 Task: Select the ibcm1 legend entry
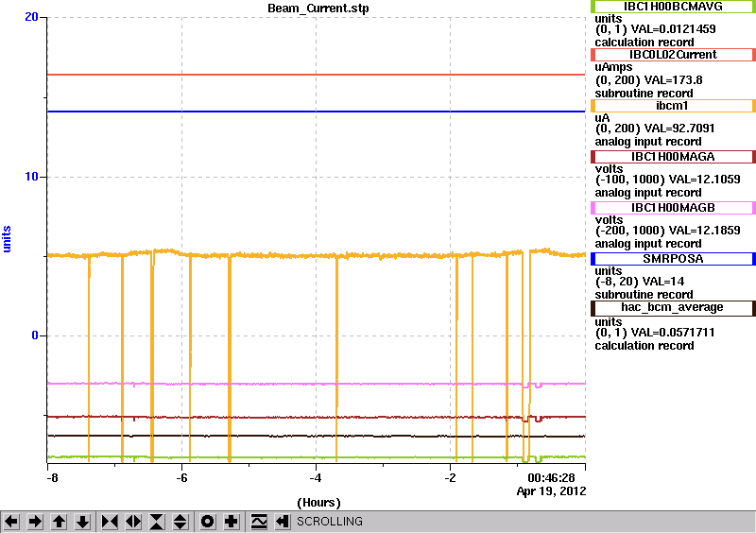[673, 106]
